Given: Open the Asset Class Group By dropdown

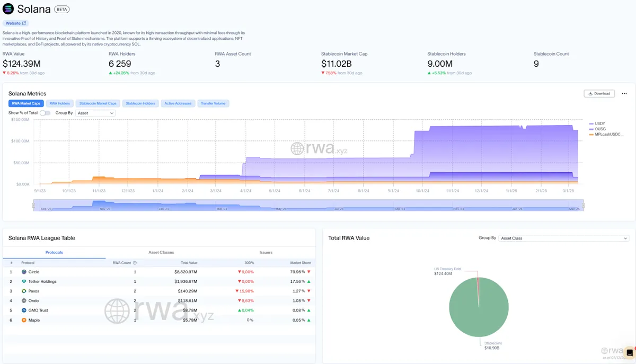Looking at the screenshot, I should [x=564, y=238].
